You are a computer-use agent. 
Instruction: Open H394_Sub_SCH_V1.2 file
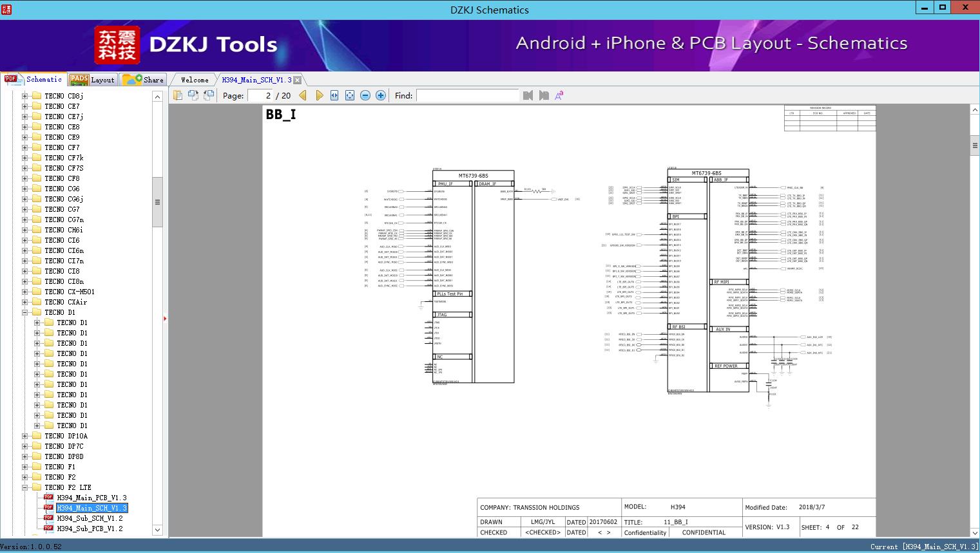coord(90,518)
